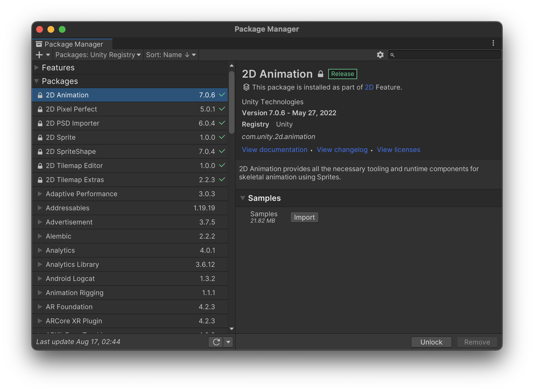This screenshot has height=392, width=534.
Task: Select the 2D Sprite package
Action: pos(130,138)
